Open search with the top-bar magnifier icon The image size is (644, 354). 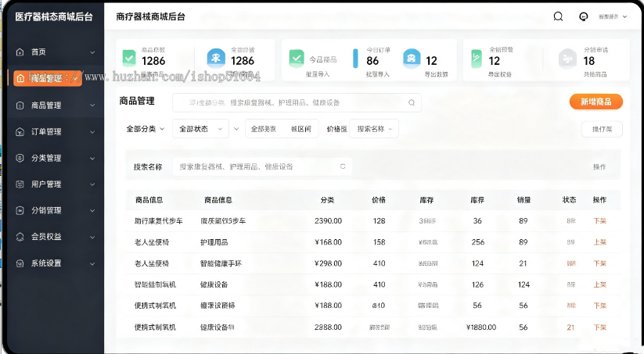click(x=558, y=16)
